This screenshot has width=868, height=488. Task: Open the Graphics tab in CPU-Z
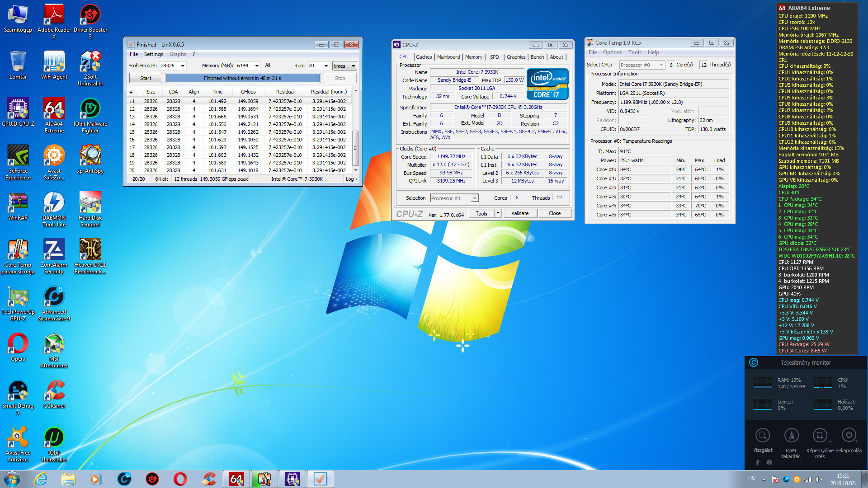516,57
